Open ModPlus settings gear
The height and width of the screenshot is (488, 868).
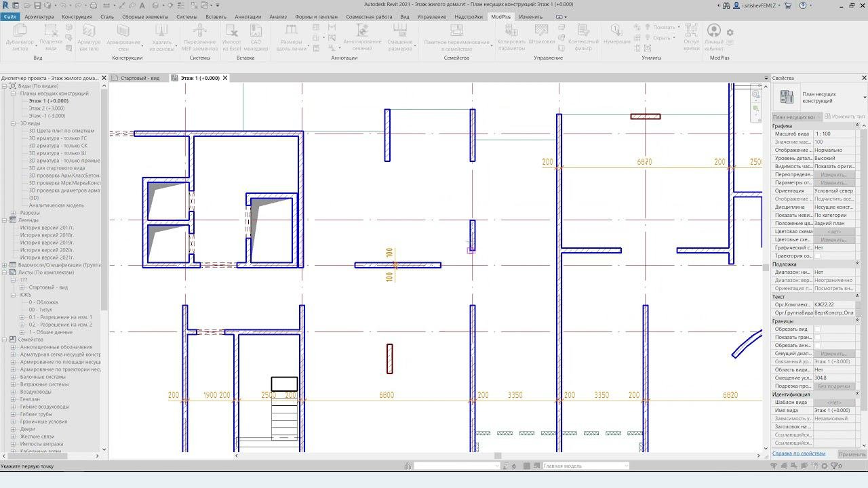pos(730,33)
